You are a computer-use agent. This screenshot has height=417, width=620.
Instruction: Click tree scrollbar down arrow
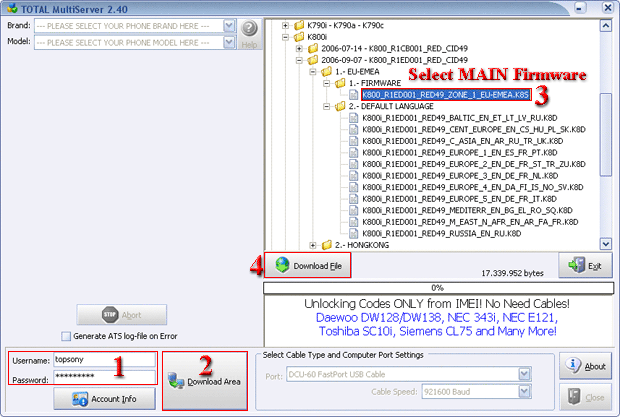606,244
